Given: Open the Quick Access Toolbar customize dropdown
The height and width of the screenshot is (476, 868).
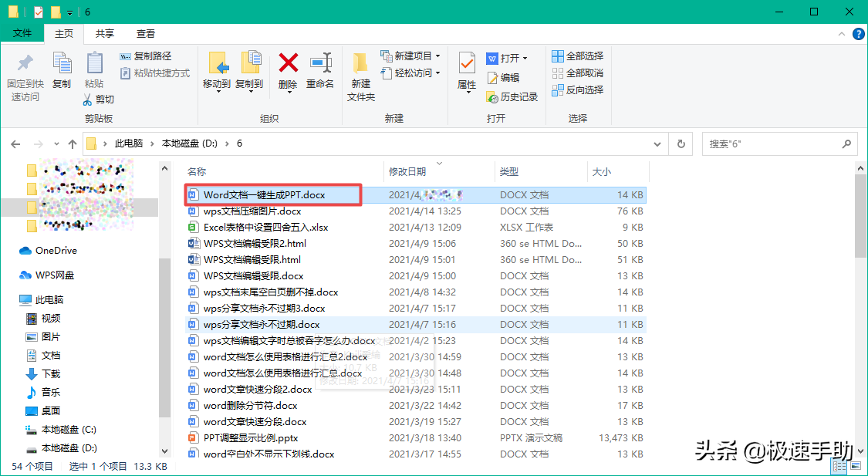Looking at the screenshot, I should (x=69, y=12).
